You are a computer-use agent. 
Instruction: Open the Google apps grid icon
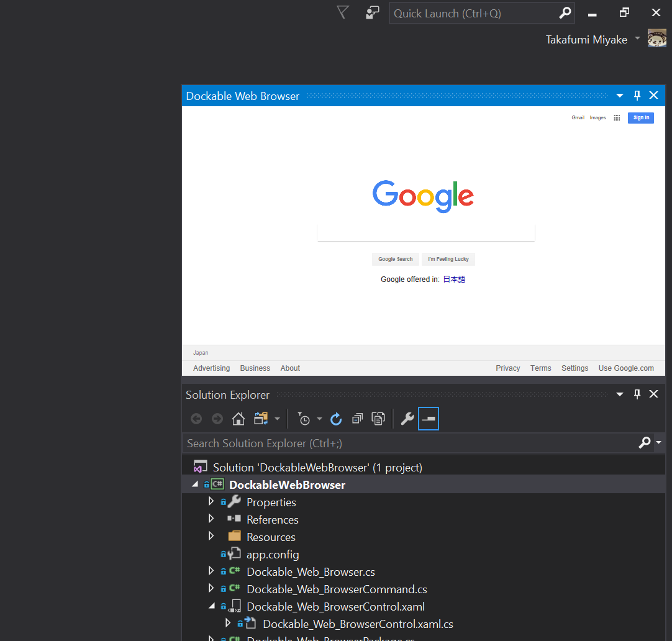click(x=617, y=118)
